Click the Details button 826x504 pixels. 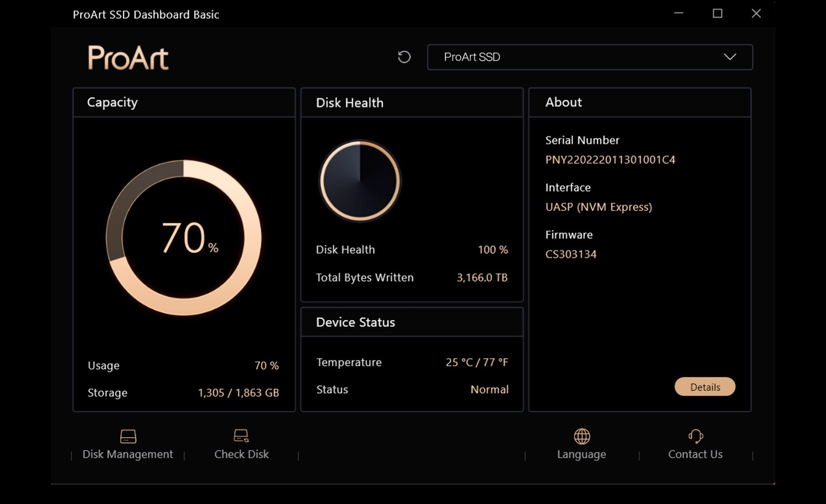coord(705,387)
